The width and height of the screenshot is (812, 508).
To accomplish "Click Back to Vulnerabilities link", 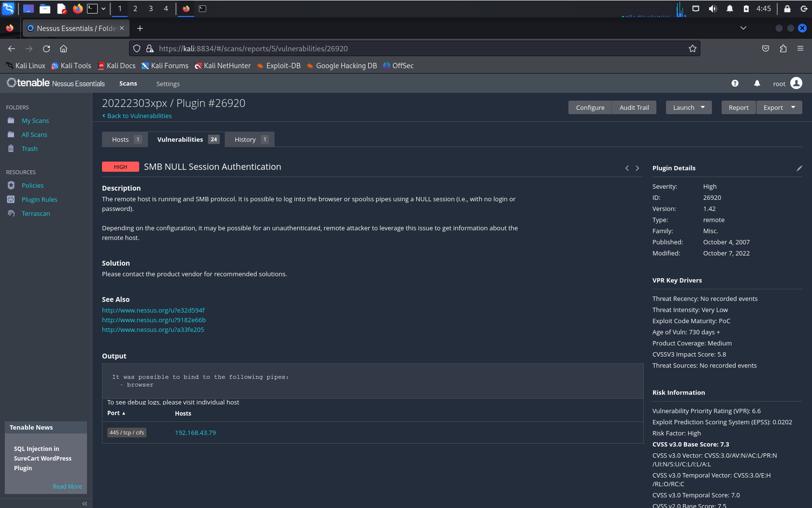I will 137,116.
